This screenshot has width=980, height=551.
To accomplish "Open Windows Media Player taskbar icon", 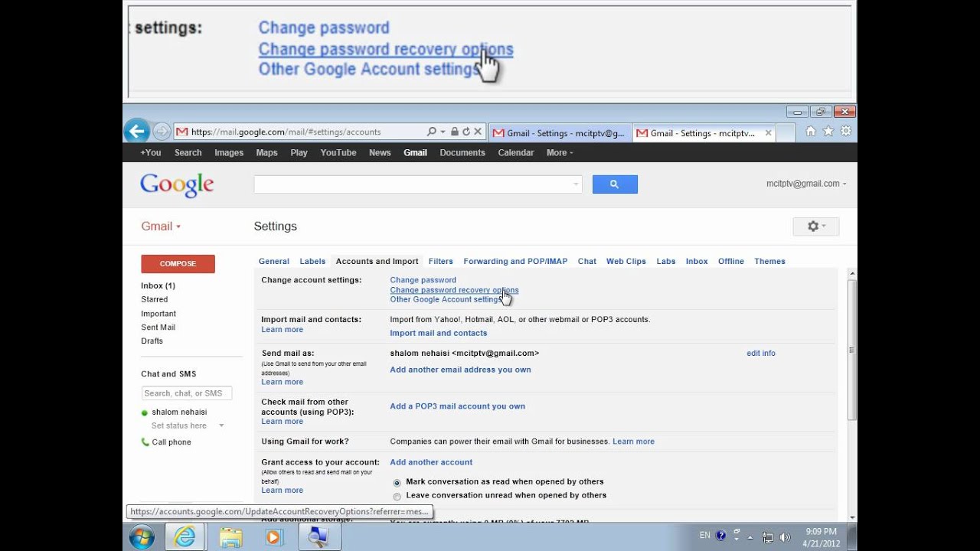I will [273, 537].
